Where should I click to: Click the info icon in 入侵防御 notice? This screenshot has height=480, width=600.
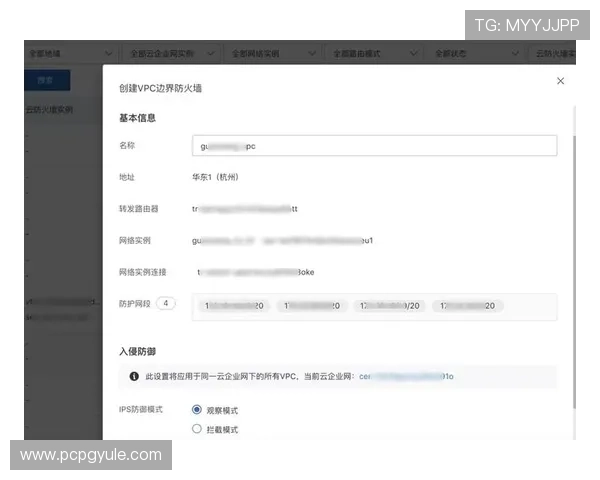pyautogui.click(x=134, y=376)
